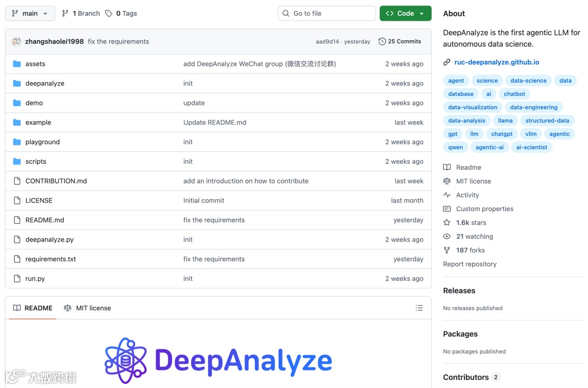The width and height of the screenshot is (588, 388).
Task: Open 'add an introduction on how to contribute' commit
Action: 246,181
